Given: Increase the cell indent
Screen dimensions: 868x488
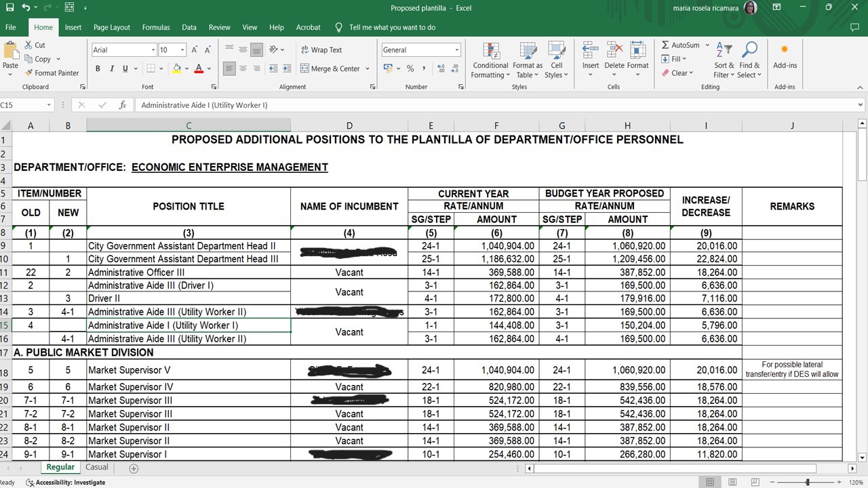Looking at the screenshot, I should pyautogui.click(x=288, y=68).
